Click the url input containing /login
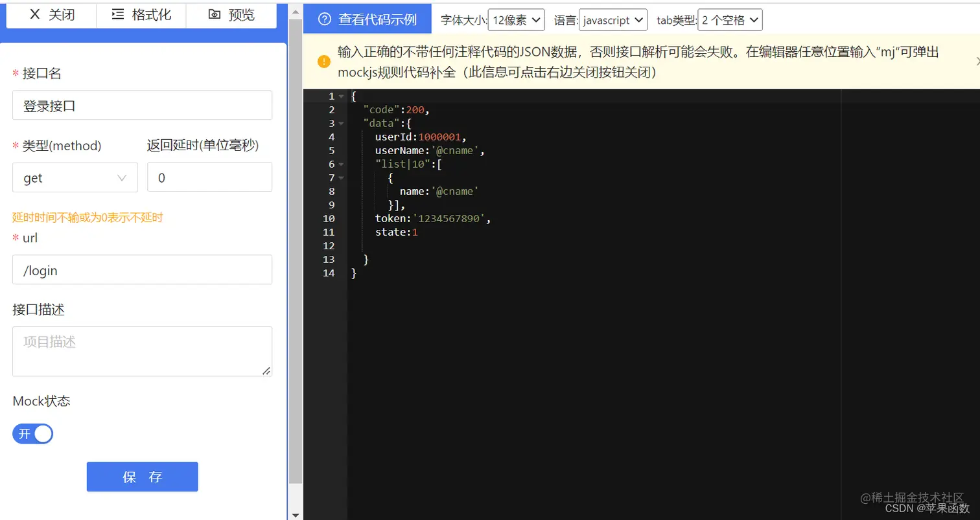The width and height of the screenshot is (980, 520). pyautogui.click(x=142, y=270)
